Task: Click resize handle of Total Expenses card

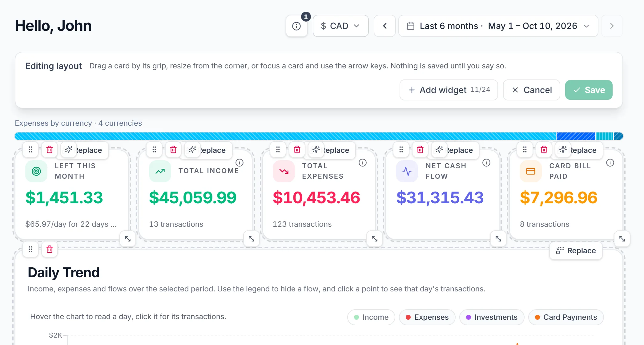Action: [375, 239]
